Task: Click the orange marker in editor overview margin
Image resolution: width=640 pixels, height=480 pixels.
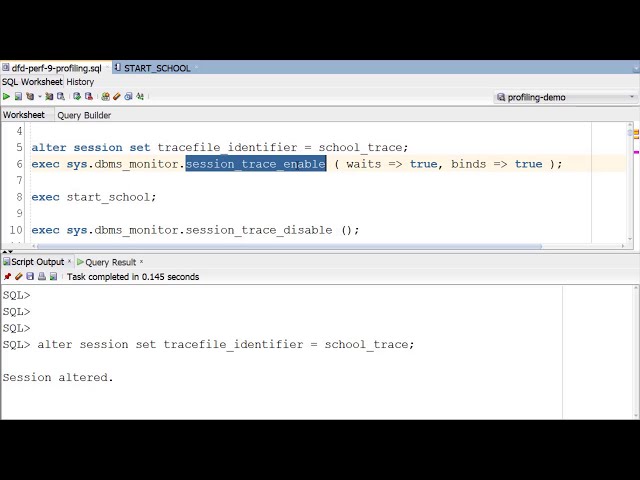Action: [636, 134]
